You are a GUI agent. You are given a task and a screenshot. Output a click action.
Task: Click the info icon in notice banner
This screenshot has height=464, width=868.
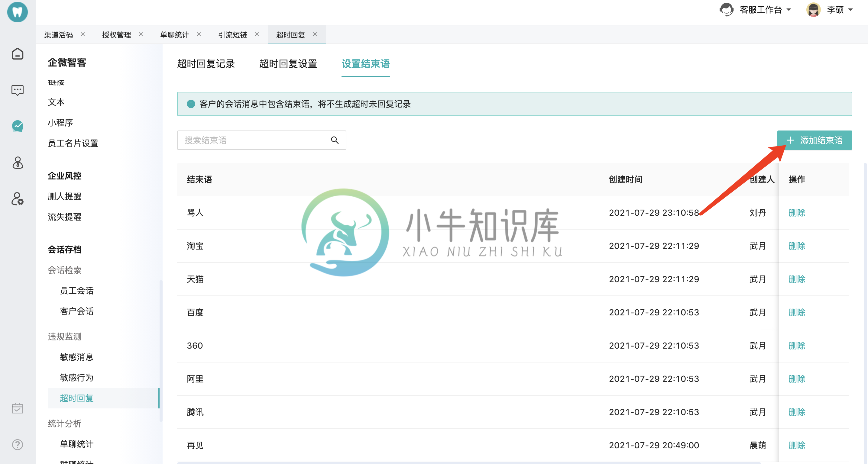point(191,104)
